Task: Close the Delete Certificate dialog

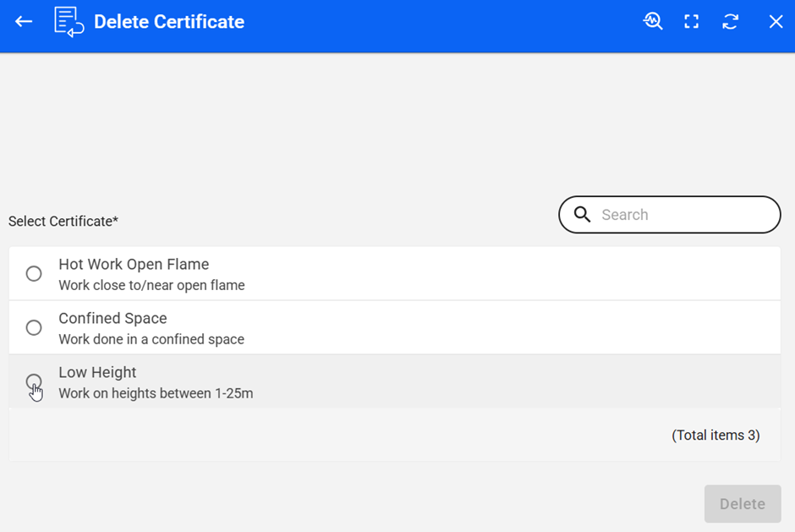Action: [776, 22]
